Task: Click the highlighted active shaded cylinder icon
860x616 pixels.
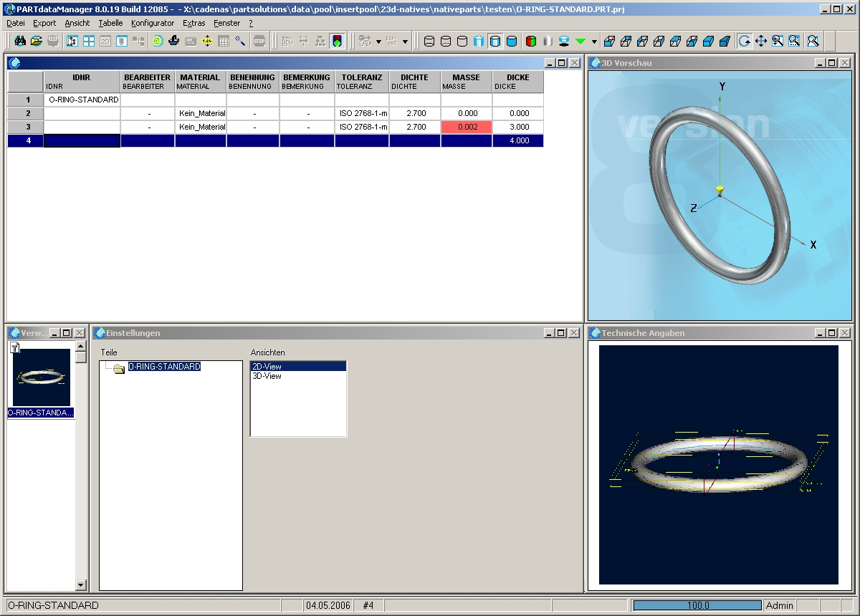Action: pos(495,42)
